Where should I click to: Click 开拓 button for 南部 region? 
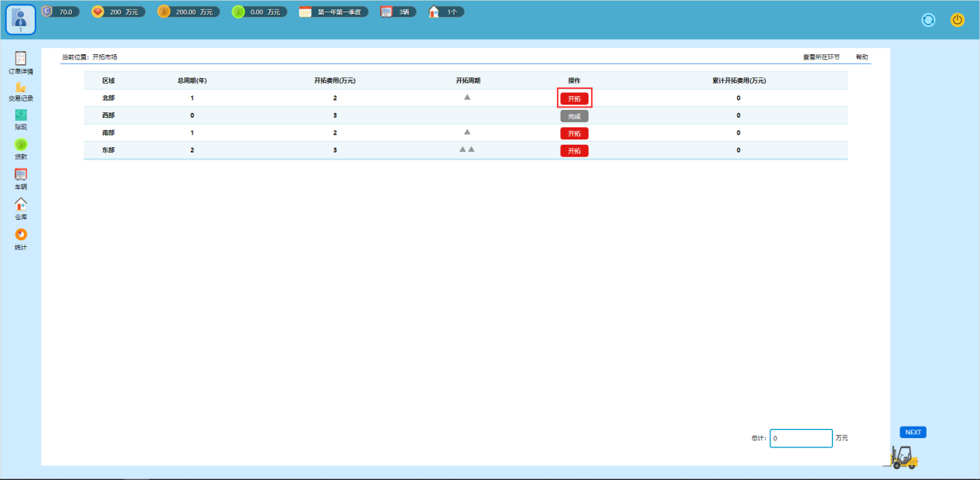(574, 133)
